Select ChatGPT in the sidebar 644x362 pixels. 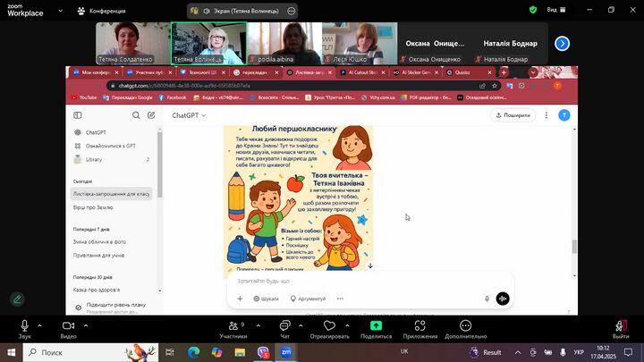(x=112, y=132)
